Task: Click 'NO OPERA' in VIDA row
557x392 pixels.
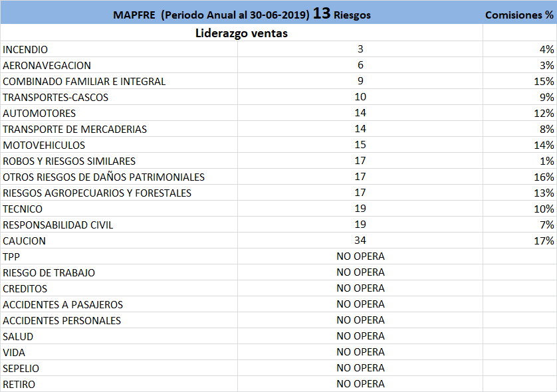Action: [x=360, y=353]
